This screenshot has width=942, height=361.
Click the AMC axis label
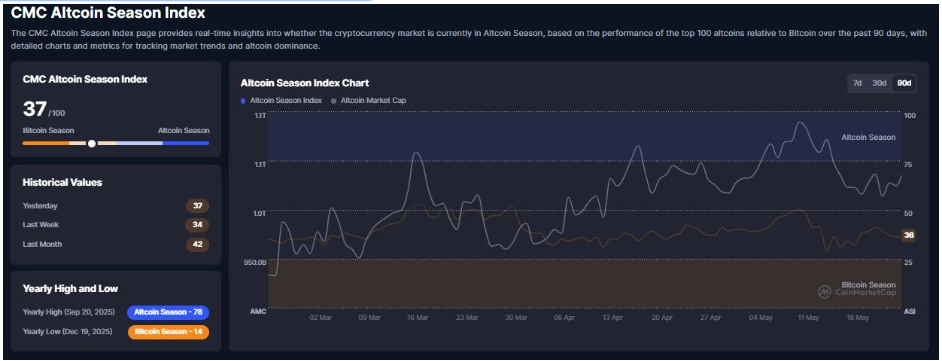[258, 312]
